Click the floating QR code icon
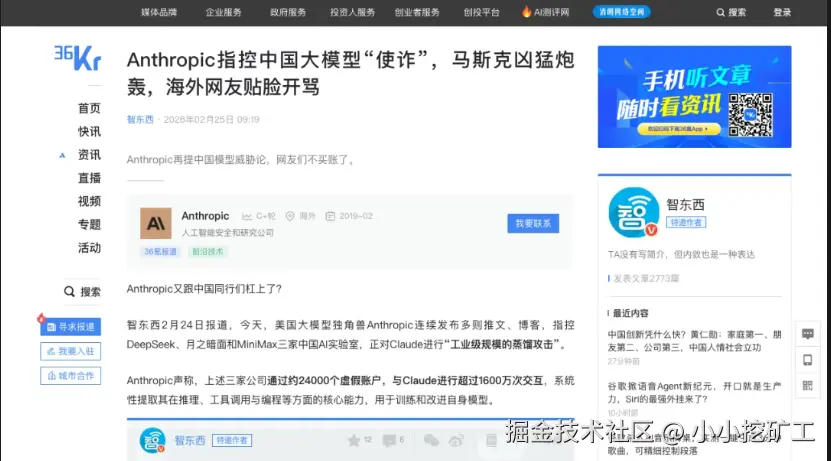This screenshot has width=831, height=461. (808, 385)
